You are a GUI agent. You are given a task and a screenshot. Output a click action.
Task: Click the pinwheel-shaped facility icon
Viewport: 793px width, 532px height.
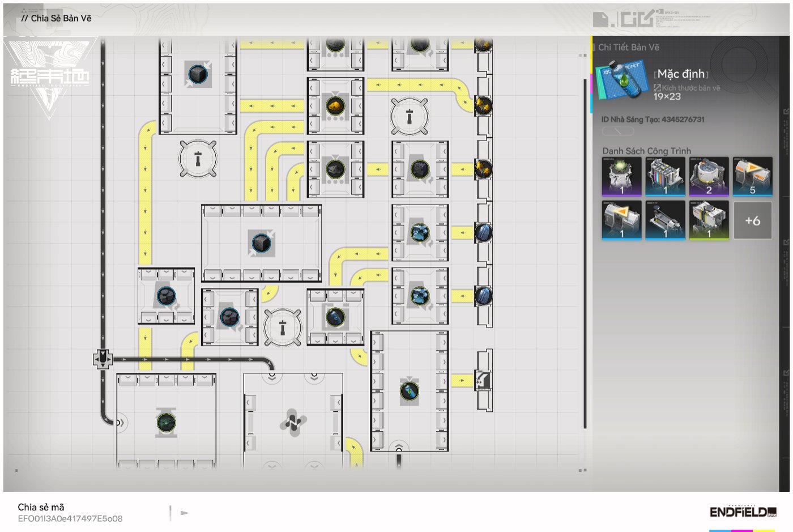pos(293,422)
